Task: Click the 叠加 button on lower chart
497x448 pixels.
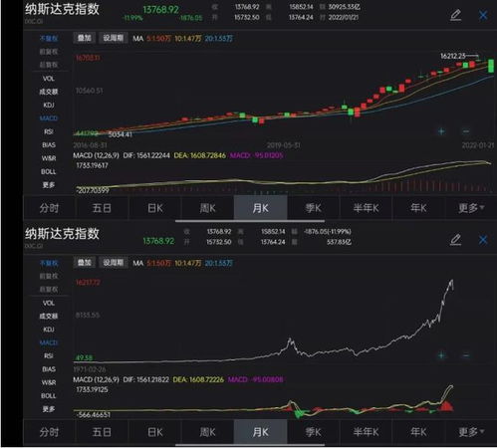Action: coord(85,263)
